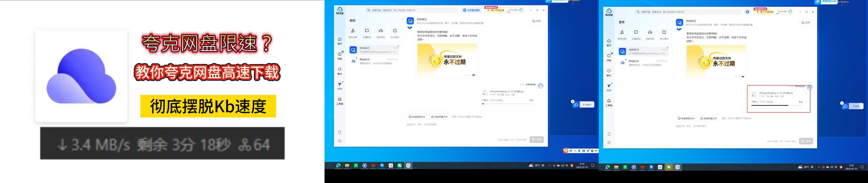Click download progress bar in left window
Image resolution: width=868 pixels, height=183 pixels.
(x=507, y=104)
